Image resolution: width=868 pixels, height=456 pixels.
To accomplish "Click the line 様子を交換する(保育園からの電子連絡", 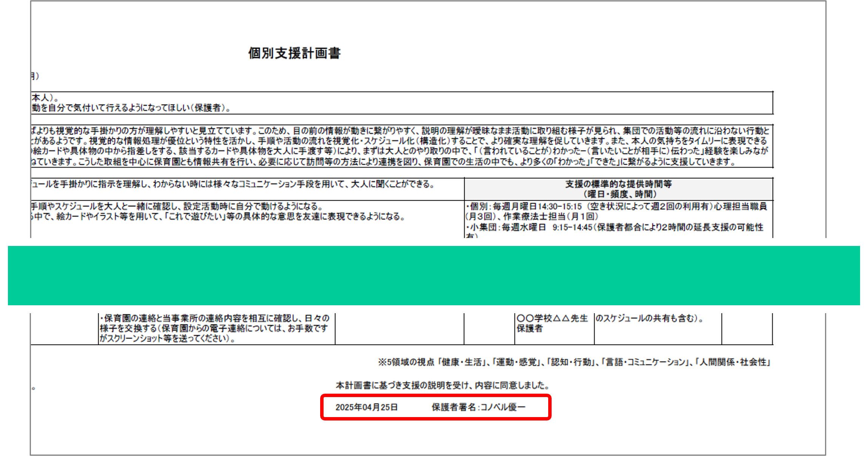I will pyautogui.click(x=214, y=328).
